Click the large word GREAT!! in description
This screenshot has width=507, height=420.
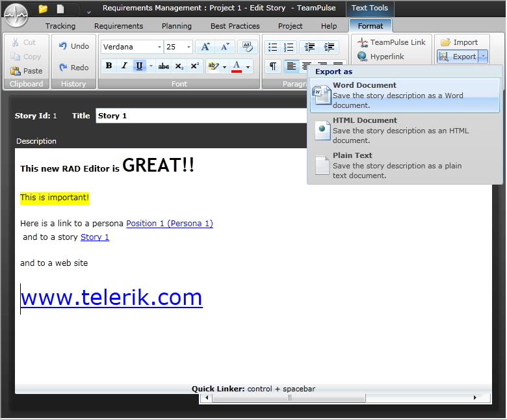click(x=158, y=165)
